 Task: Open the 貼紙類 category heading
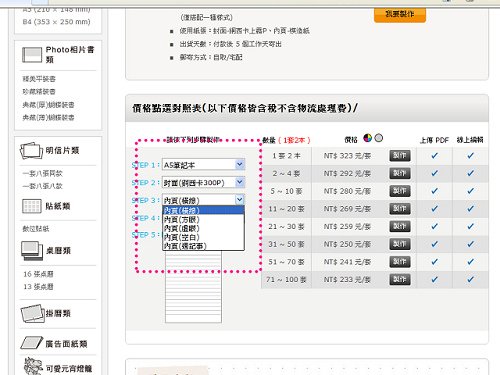(x=58, y=206)
